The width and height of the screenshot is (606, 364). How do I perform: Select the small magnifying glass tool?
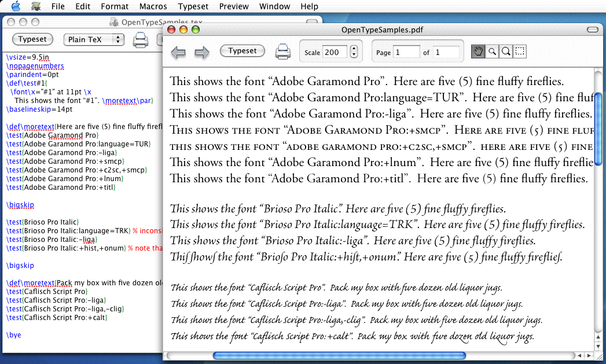click(x=492, y=52)
